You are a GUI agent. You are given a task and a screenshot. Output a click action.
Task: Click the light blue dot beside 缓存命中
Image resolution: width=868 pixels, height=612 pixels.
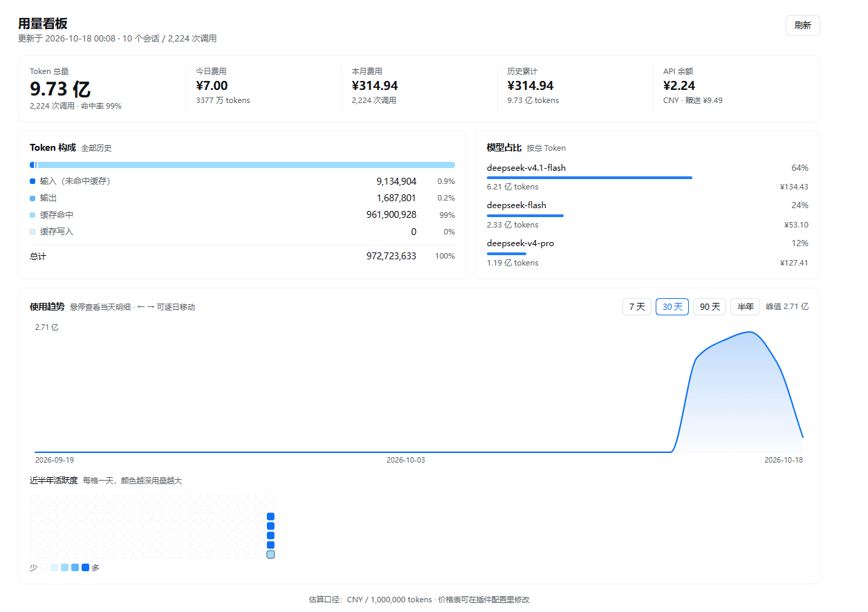click(33, 215)
